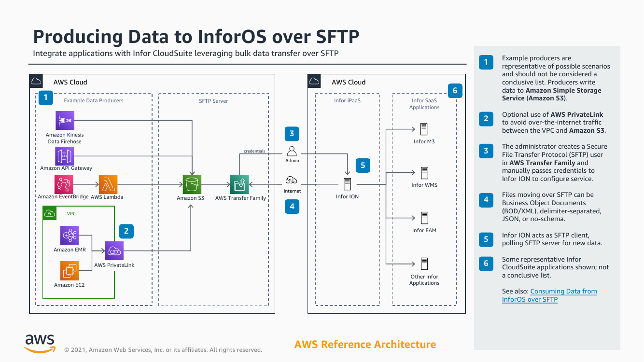
Task: Select the green VPC lock icon
Action: point(49,212)
